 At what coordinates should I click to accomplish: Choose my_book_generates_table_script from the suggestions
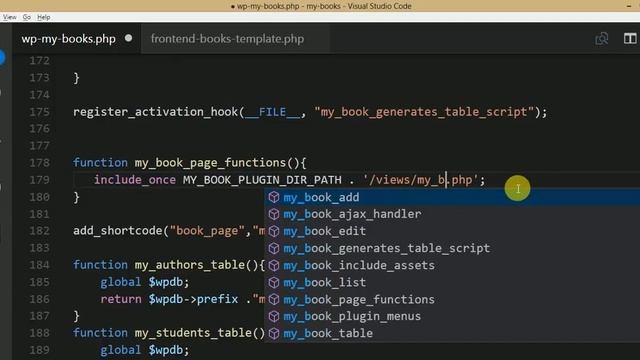coord(452,248)
